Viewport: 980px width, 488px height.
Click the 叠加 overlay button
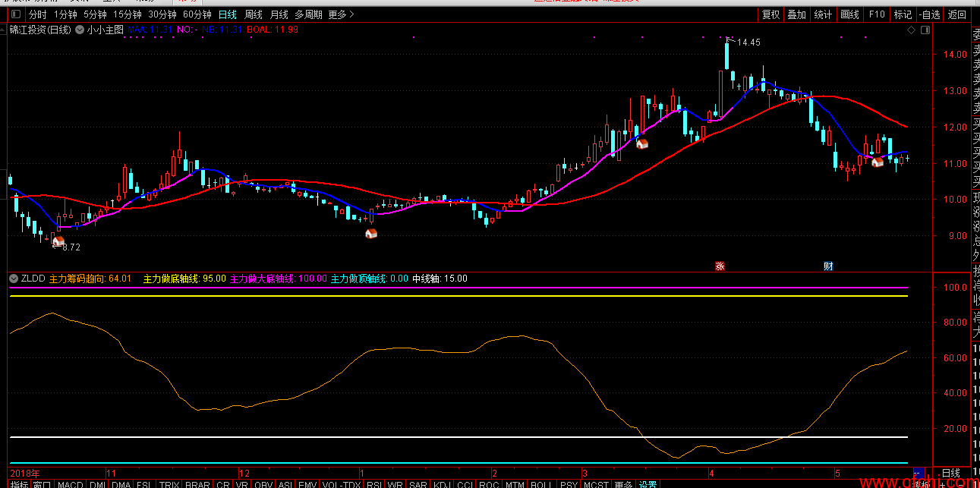pyautogui.click(x=796, y=14)
